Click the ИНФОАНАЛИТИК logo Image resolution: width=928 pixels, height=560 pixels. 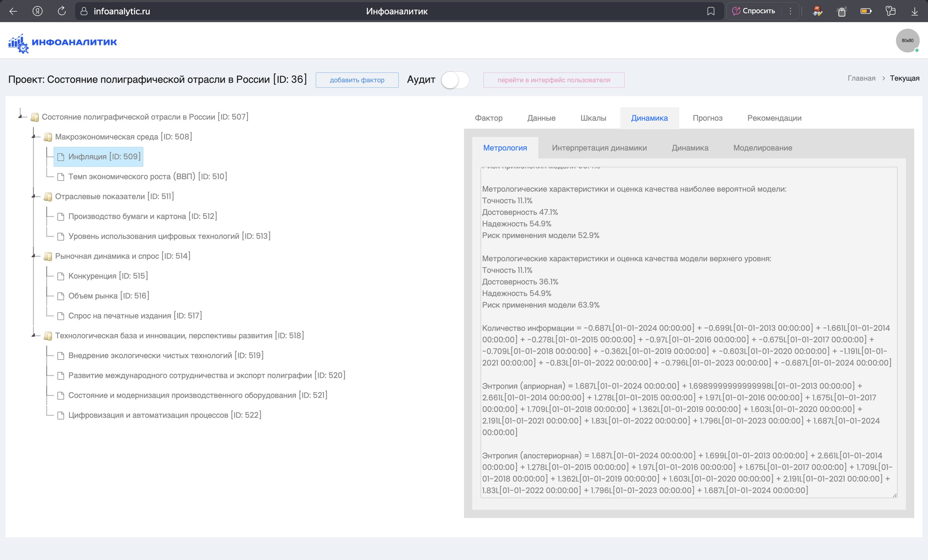click(x=62, y=42)
